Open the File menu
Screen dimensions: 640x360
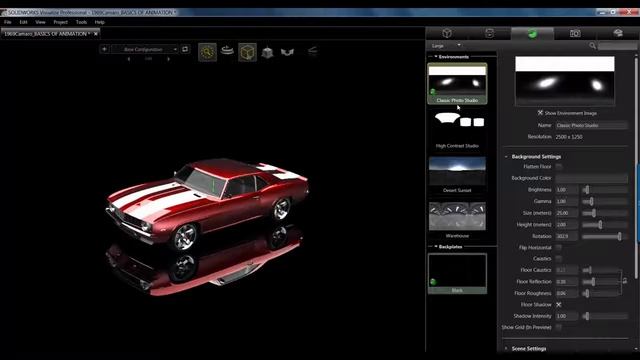point(8,22)
